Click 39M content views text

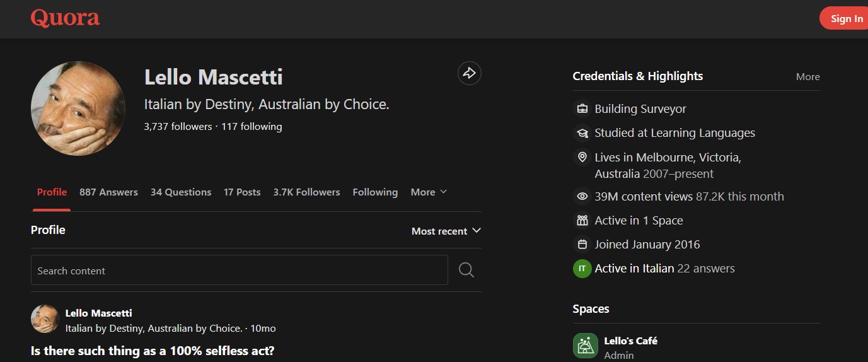(644, 197)
